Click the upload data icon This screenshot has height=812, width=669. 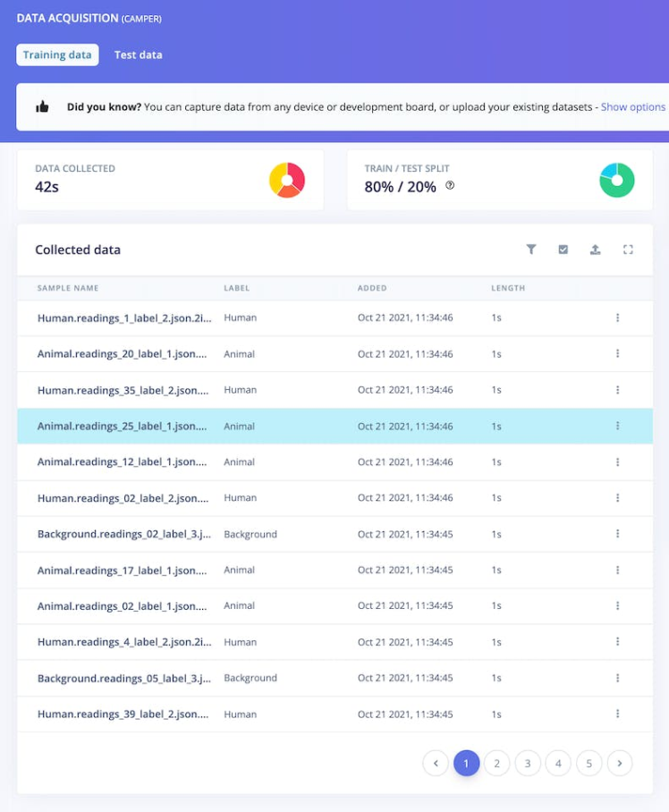click(x=596, y=250)
